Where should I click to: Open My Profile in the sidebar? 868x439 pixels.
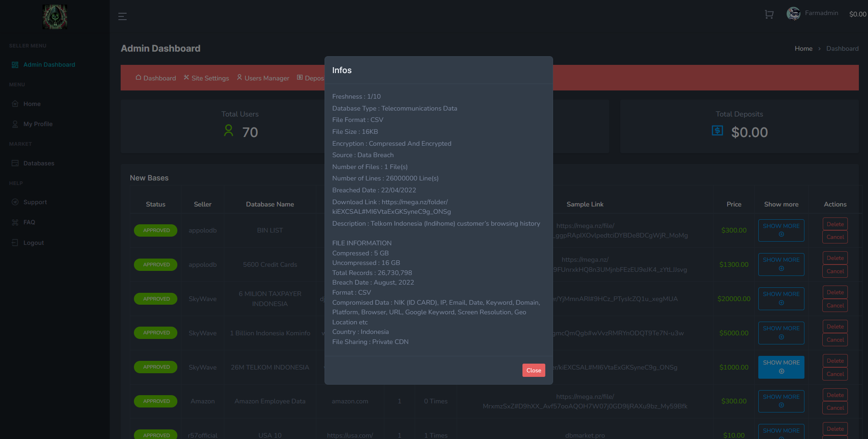click(x=38, y=124)
